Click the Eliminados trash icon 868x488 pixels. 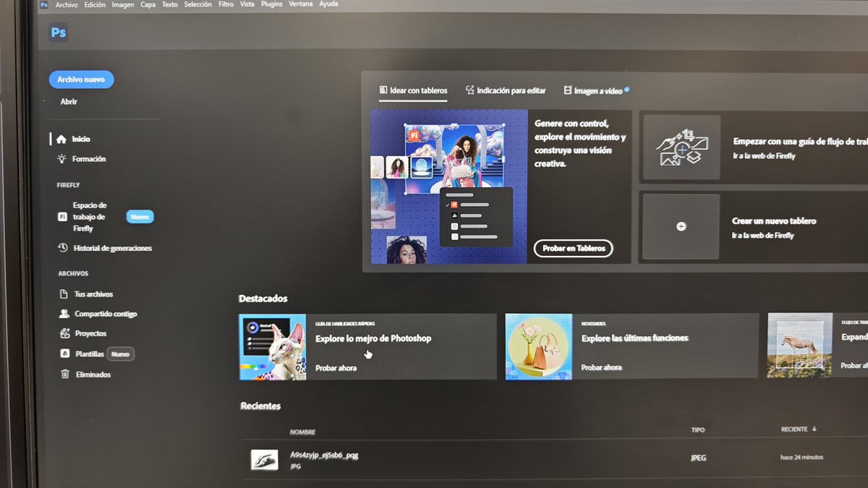point(65,374)
